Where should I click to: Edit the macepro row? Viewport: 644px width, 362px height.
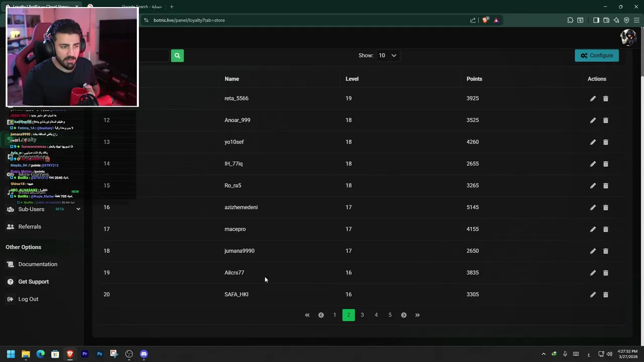(593, 229)
